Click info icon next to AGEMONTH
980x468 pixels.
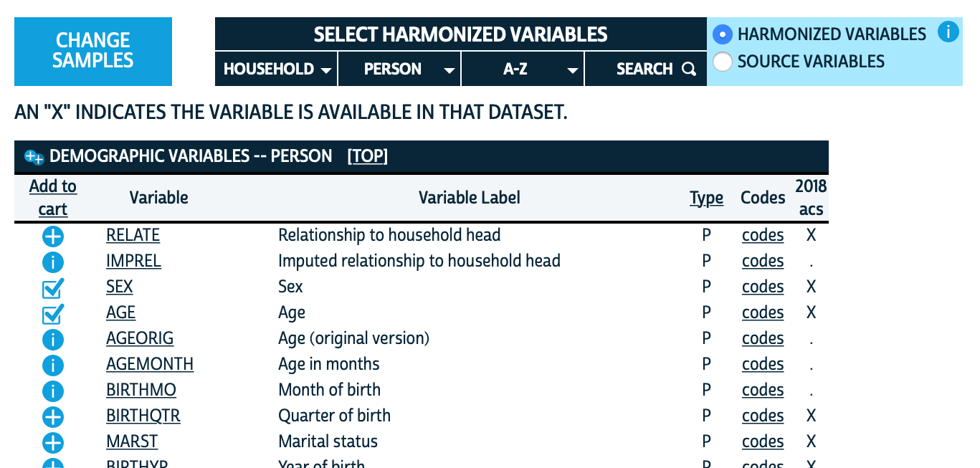[53, 366]
